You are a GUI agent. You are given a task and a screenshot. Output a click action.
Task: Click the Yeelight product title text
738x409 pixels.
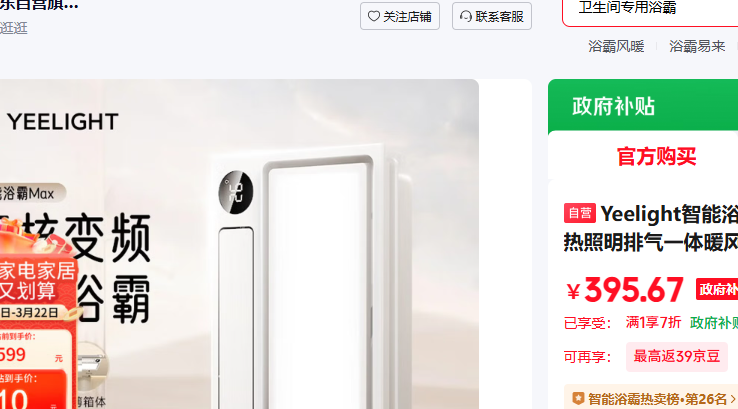pos(651,228)
